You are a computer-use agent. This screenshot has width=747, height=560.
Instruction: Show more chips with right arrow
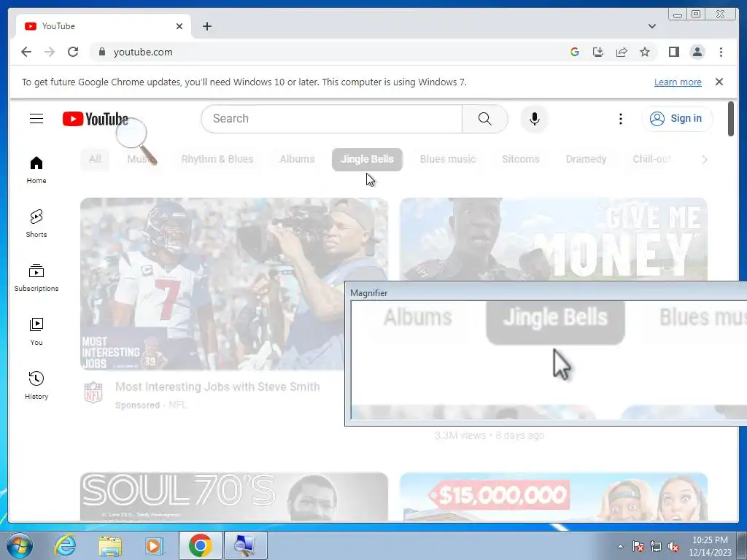click(704, 160)
